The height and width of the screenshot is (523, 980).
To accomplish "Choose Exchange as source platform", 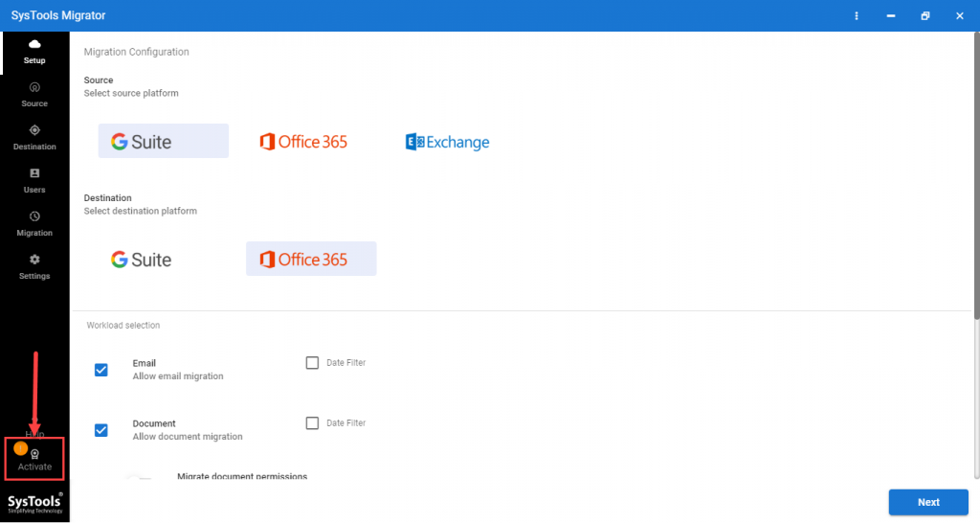I will 447,142.
